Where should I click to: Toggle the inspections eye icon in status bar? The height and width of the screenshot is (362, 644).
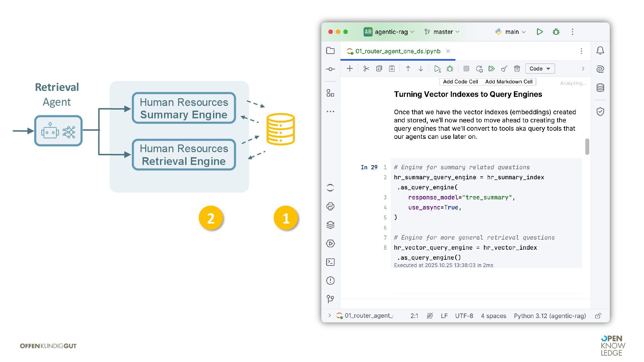(x=429, y=316)
